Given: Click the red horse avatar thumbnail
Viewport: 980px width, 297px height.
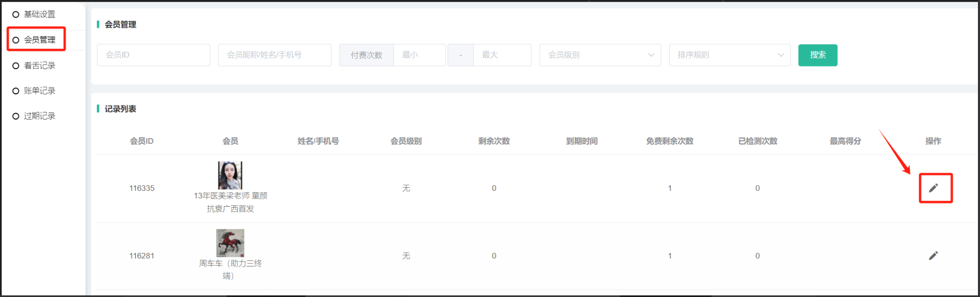Looking at the screenshot, I should coord(230,243).
